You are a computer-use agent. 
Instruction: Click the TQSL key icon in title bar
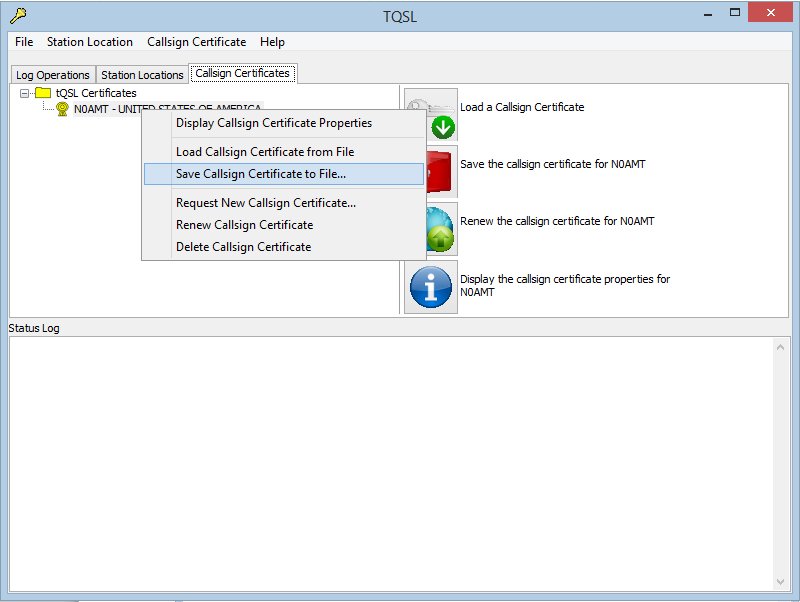tap(18, 16)
